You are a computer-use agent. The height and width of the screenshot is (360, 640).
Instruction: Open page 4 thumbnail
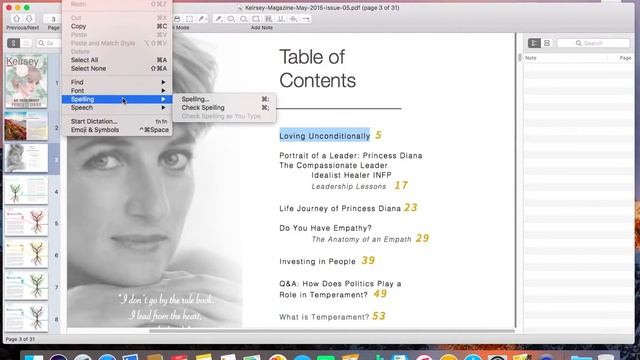point(26,190)
